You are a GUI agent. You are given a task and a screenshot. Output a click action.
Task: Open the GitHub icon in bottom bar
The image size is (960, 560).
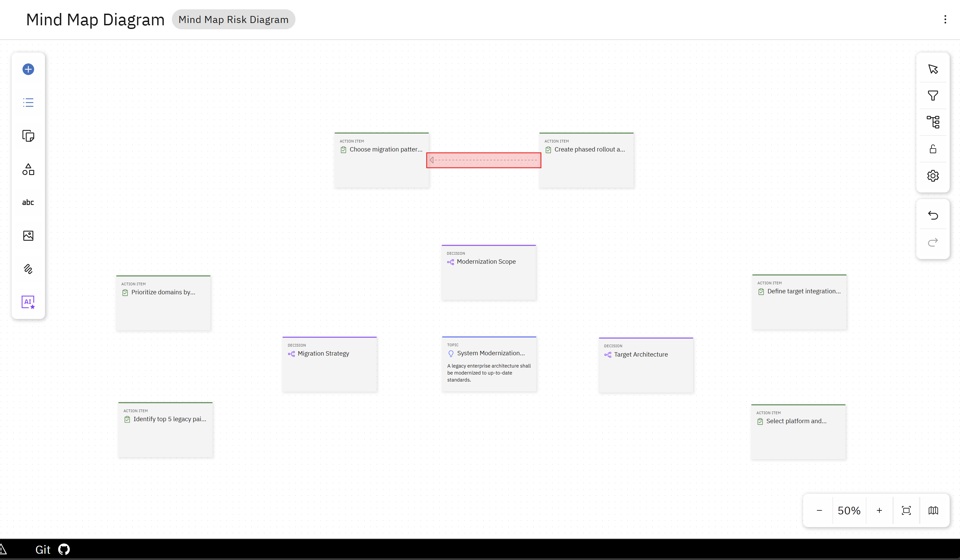tap(64, 549)
